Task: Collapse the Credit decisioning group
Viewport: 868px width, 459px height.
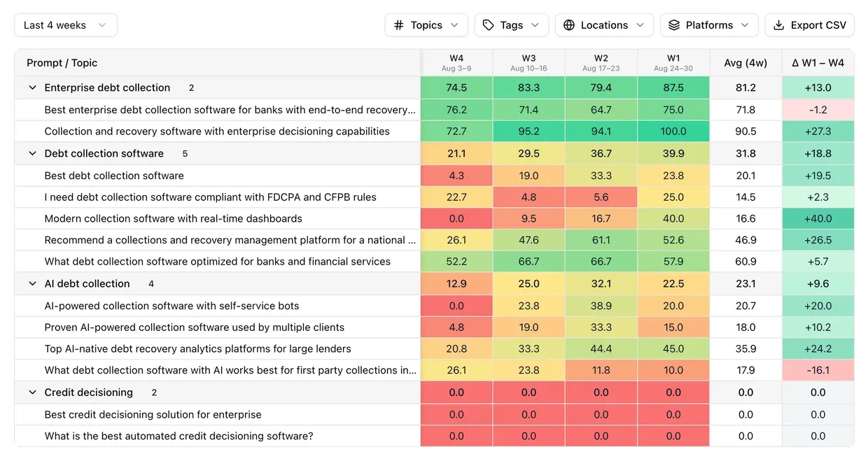Action: click(32, 393)
